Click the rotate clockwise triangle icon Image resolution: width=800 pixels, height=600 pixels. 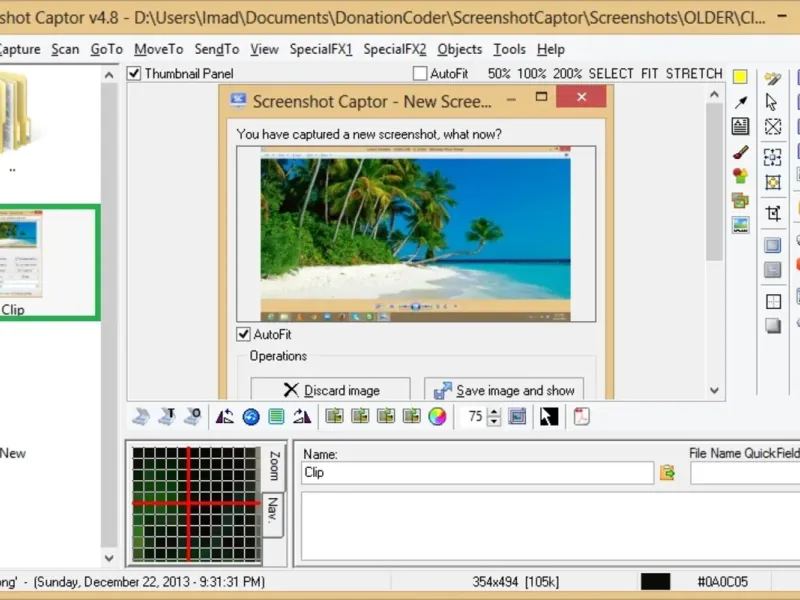pos(302,417)
